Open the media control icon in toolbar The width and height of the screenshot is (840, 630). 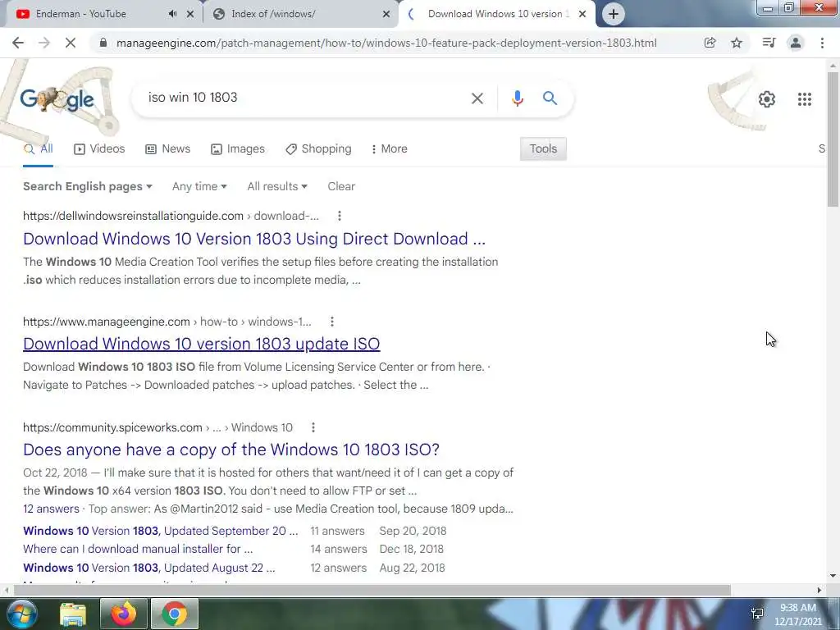point(769,43)
